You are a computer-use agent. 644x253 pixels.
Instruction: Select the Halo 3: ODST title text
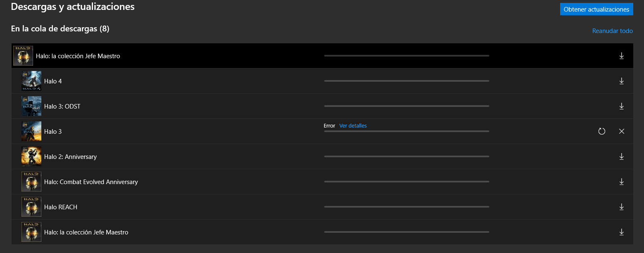(x=62, y=106)
